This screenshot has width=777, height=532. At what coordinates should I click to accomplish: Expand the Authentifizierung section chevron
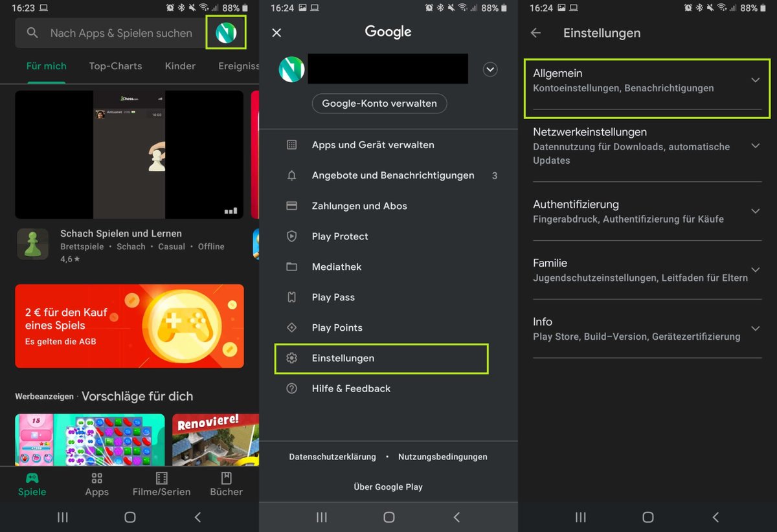(x=755, y=212)
